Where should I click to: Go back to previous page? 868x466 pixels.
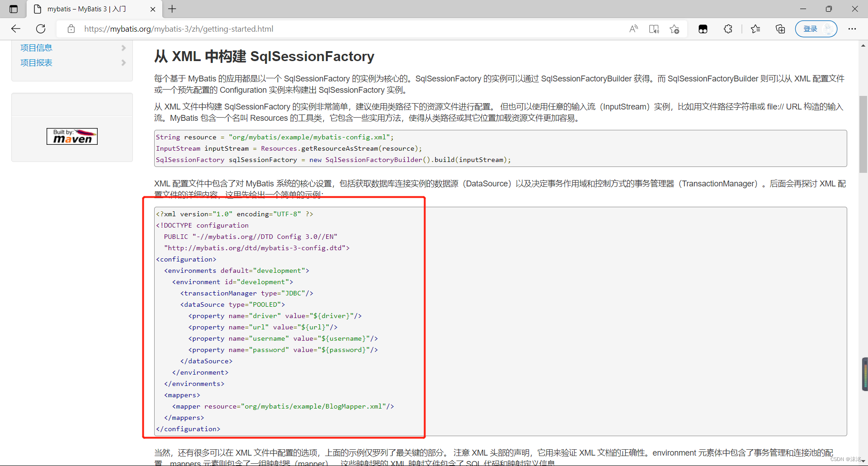(16, 29)
